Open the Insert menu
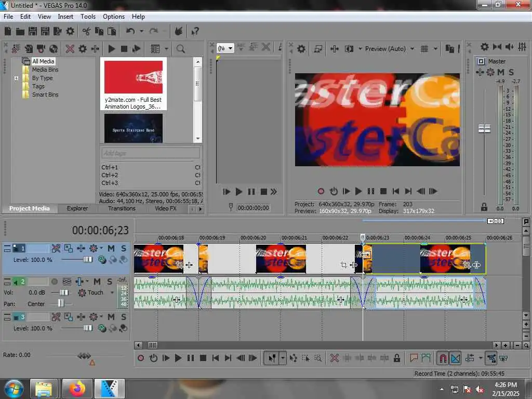Image resolution: width=532 pixels, height=399 pixels. (65, 16)
